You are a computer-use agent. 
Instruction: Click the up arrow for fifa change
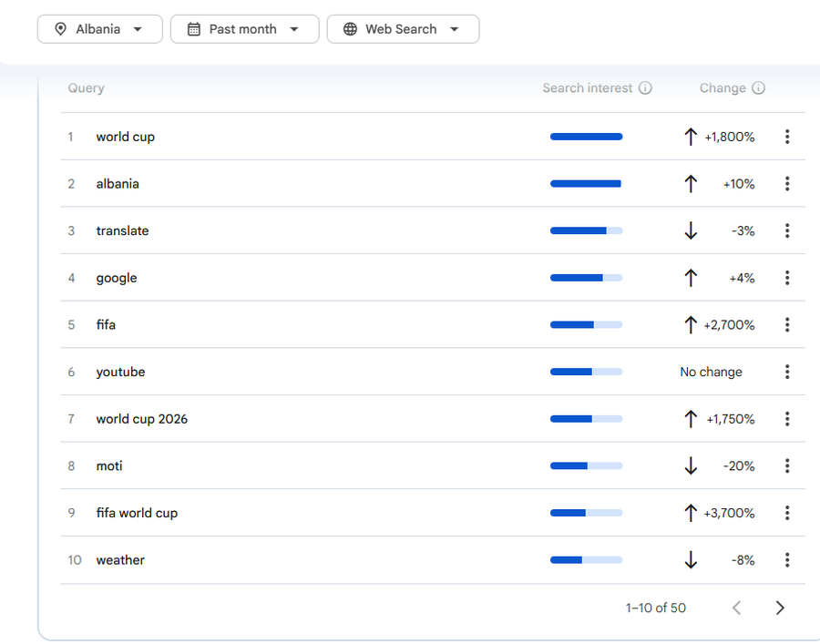tap(691, 325)
